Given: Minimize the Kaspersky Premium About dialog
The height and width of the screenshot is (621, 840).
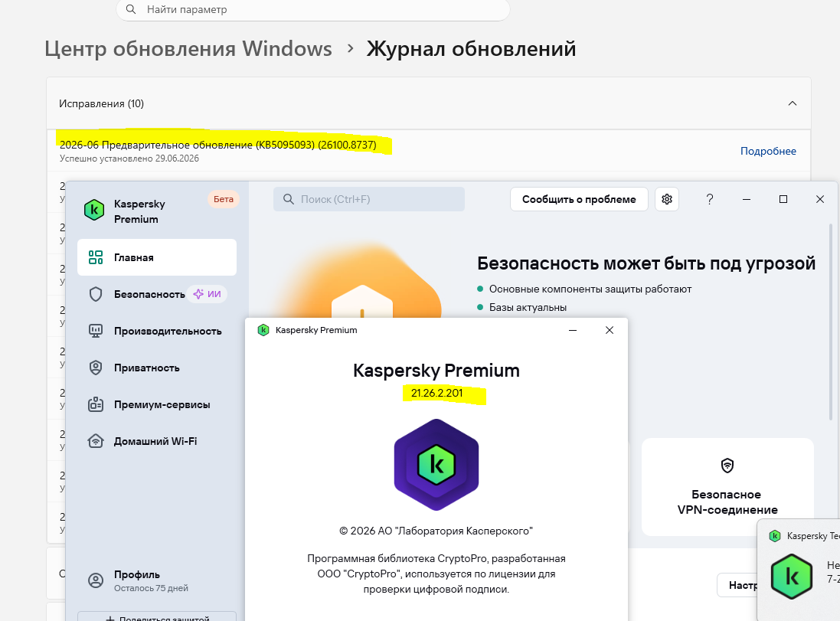Looking at the screenshot, I should coord(573,330).
